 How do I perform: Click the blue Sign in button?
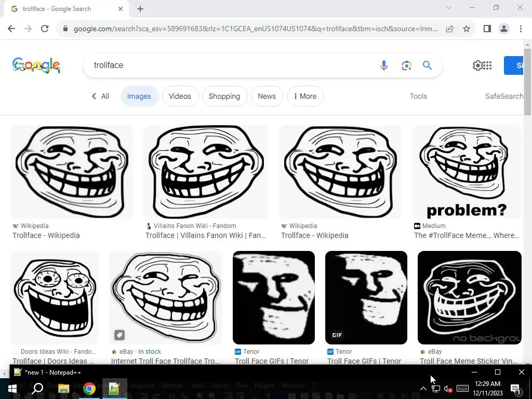[x=514, y=65]
